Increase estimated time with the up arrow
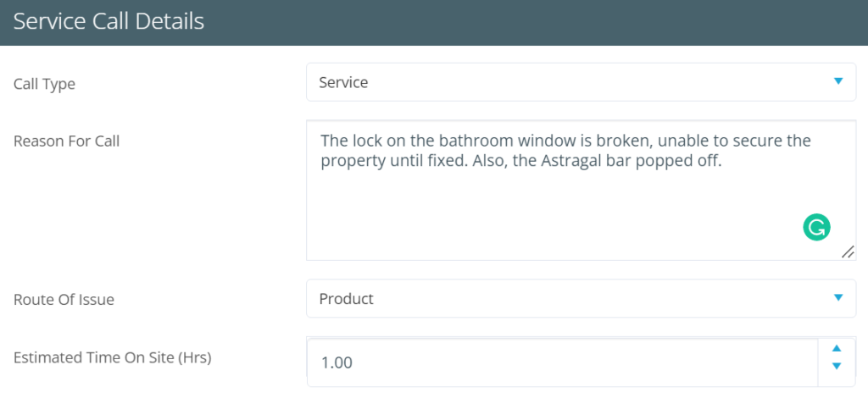The height and width of the screenshot is (404, 868). (837, 348)
